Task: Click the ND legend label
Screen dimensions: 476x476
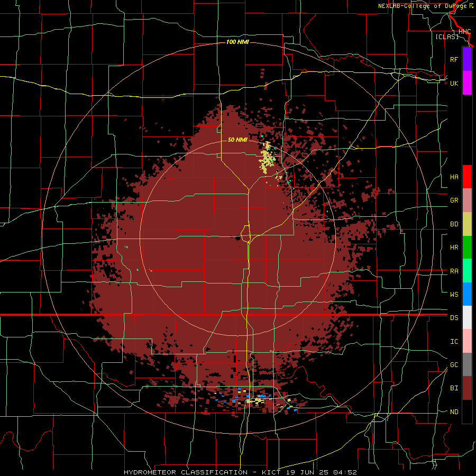Action: (x=454, y=412)
